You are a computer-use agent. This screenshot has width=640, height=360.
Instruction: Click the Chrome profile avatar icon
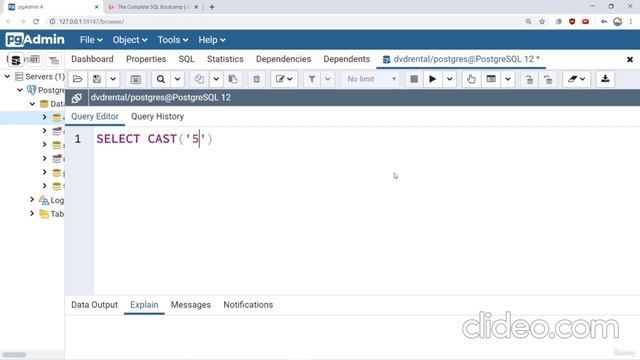(x=618, y=22)
